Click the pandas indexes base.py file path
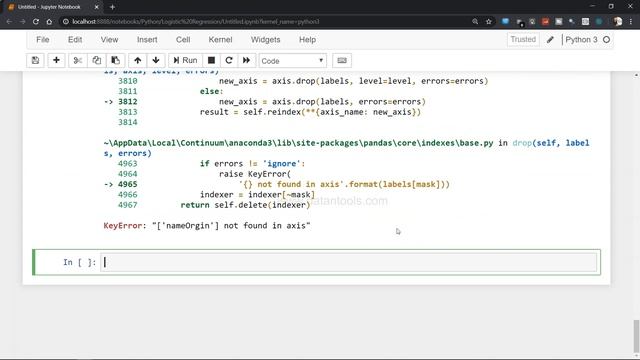 (298, 143)
